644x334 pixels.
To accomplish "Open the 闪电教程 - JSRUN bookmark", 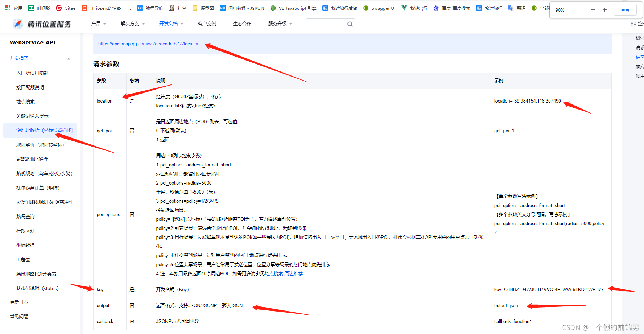I will point(242,8).
